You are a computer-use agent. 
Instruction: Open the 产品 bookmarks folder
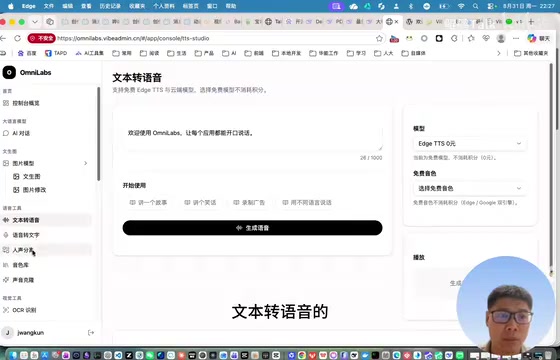(204, 53)
